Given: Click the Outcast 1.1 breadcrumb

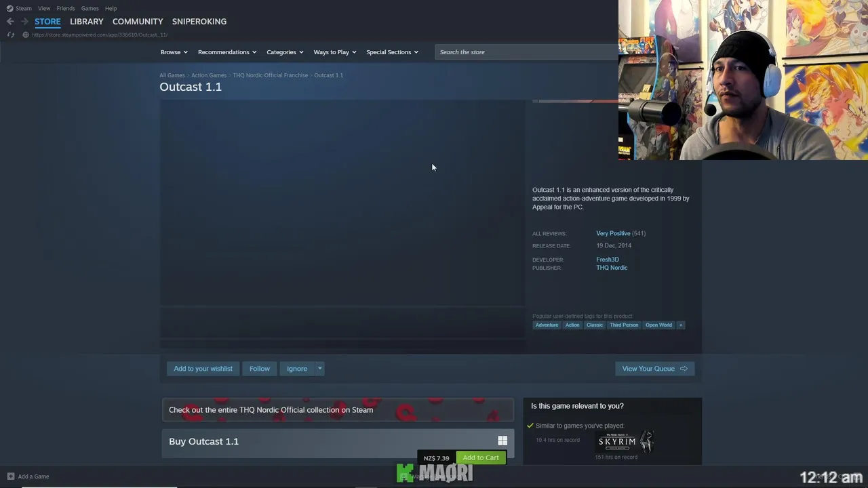Looking at the screenshot, I should pos(328,75).
